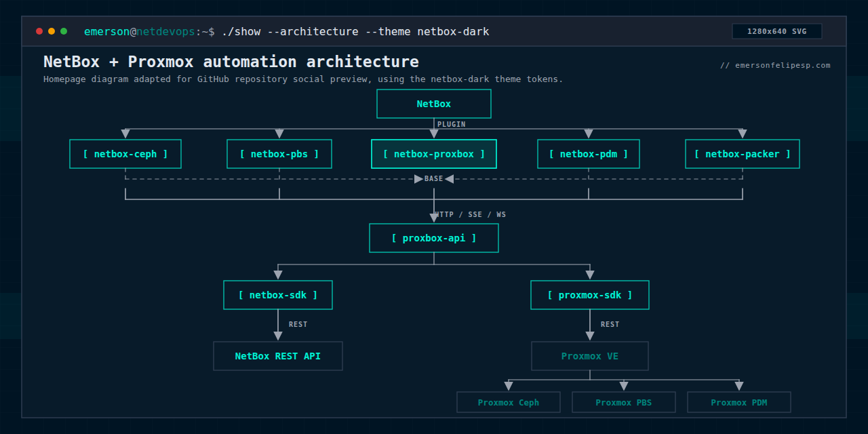This screenshot has width=868, height=434.
Task: Click the arrowhead pointing into netbox-ceph
Action: 125,134
